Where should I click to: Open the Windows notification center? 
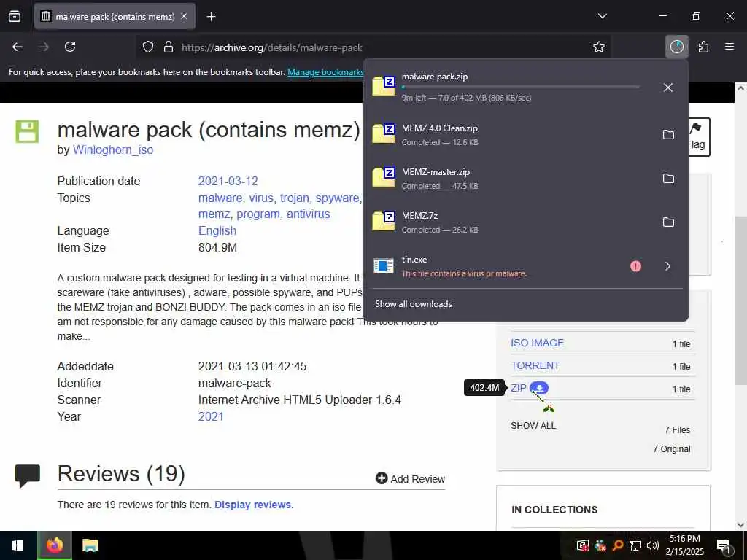point(724,545)
